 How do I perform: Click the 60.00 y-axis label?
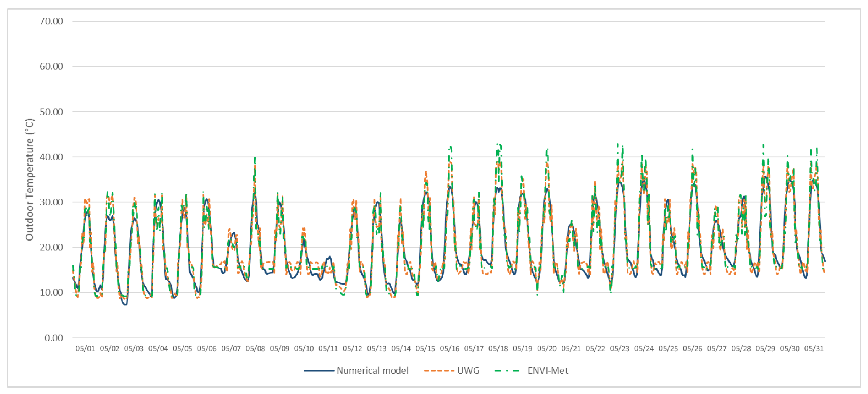(51, 66)
